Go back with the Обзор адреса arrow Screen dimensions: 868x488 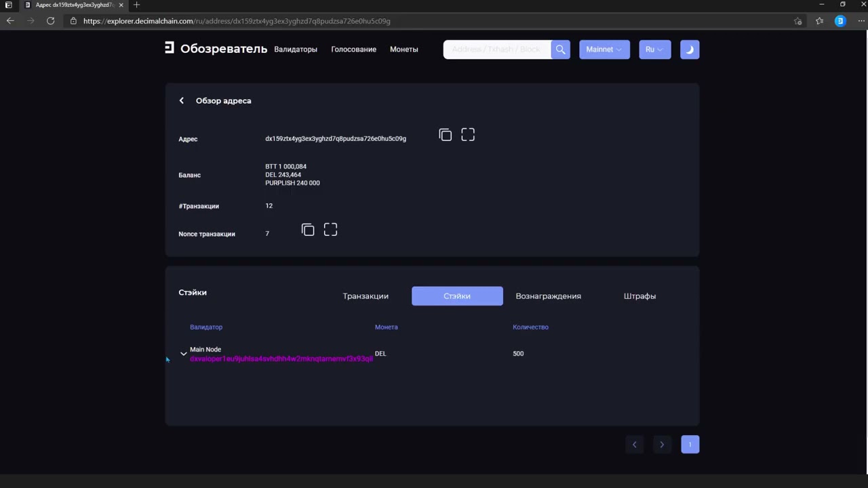182,100
